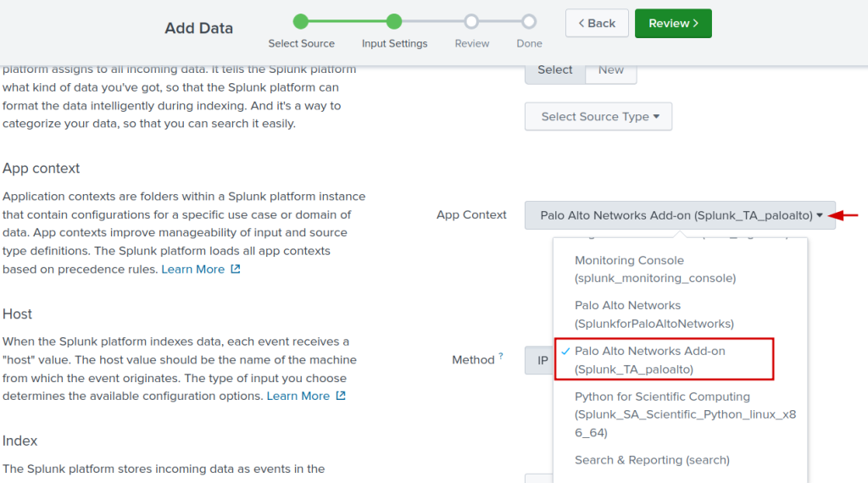Open Learn More link under App context
Viewport: 868px width, 483px height.
click(193, 269)
